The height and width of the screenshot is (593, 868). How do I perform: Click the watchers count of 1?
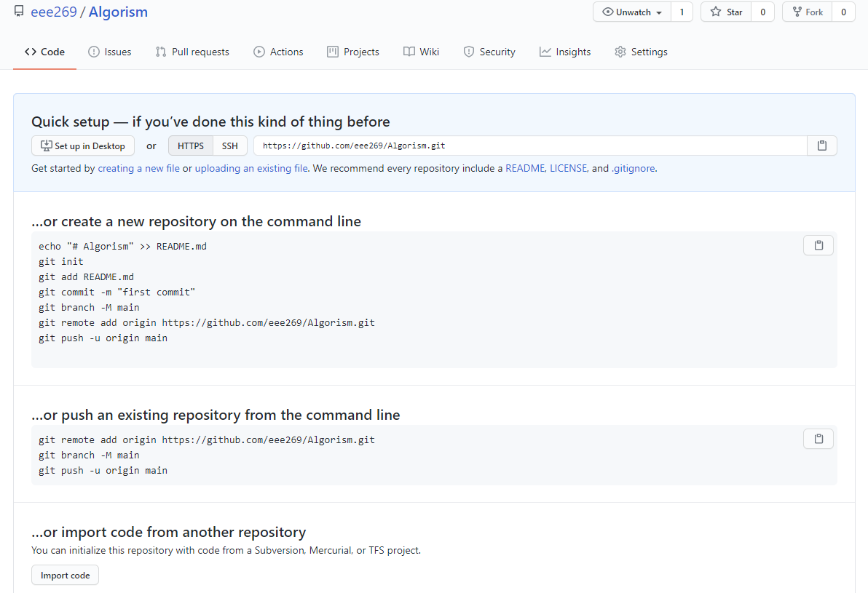682,12
